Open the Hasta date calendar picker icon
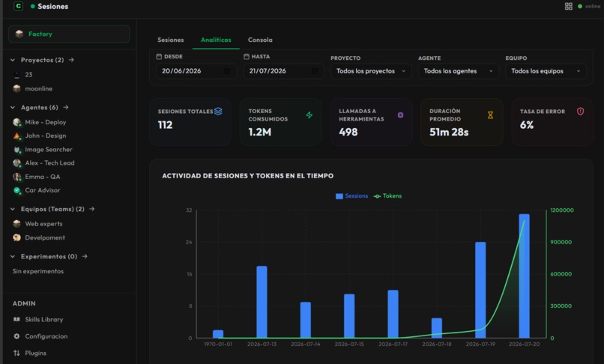Screen dimensions: 604x364 pos(315,71)
